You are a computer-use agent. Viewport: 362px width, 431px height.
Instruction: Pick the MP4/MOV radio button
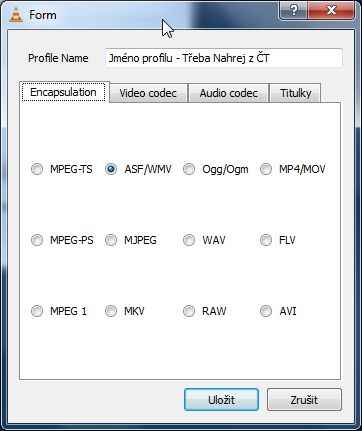click(x=266, y=169)
